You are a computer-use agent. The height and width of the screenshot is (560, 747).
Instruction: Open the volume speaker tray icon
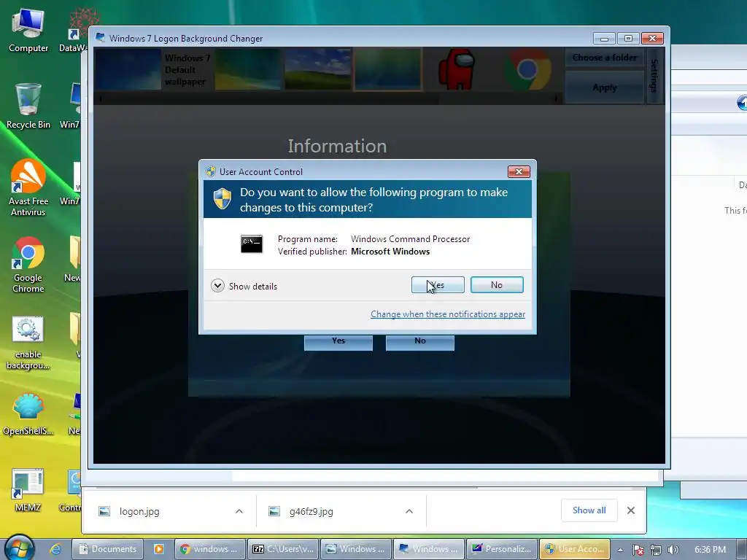[673, 550]
